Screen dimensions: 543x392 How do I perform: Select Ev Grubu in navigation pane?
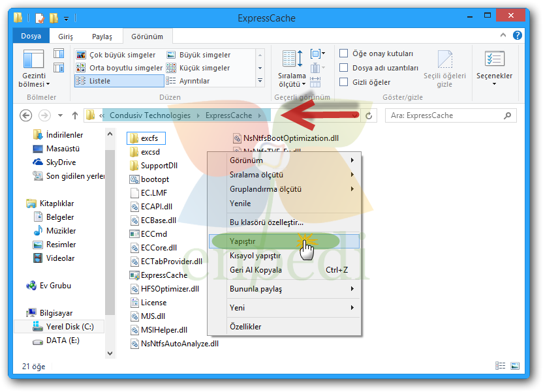coord(49,286)
